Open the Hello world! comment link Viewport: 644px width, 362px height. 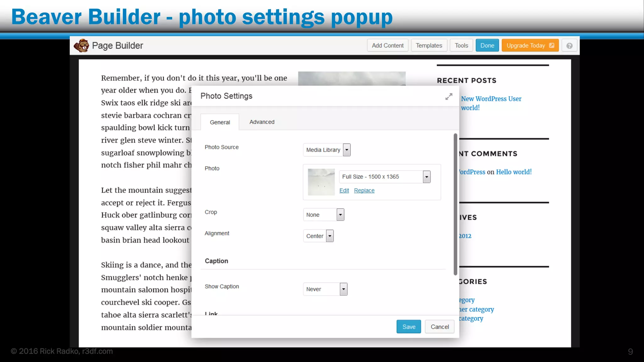click(x=514, y=172)
